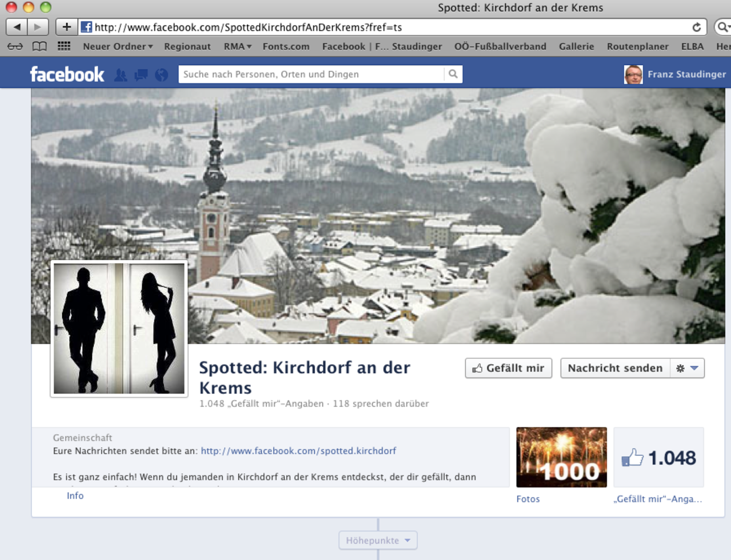Image resolution: width=731 pixels, height=560 pixels.
Task: Open the Info link
Action: (75, 496)
